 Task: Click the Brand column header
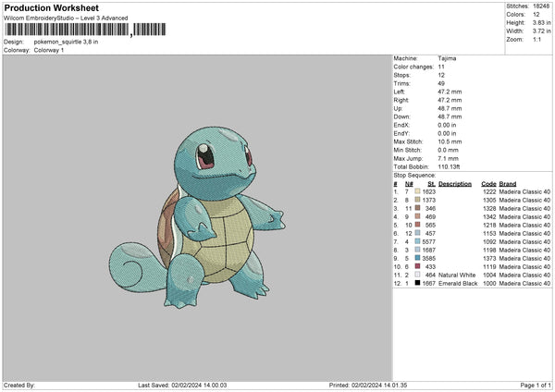(508, 183)
